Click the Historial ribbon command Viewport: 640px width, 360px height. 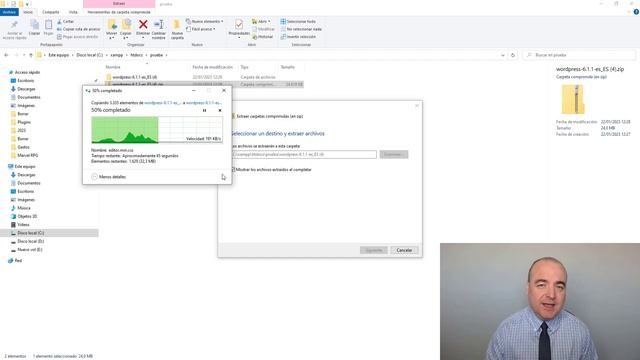click(262, 37)
